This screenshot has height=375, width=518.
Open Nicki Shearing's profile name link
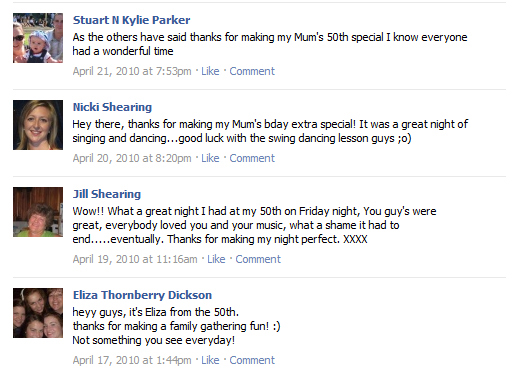(x=112, y=107)
